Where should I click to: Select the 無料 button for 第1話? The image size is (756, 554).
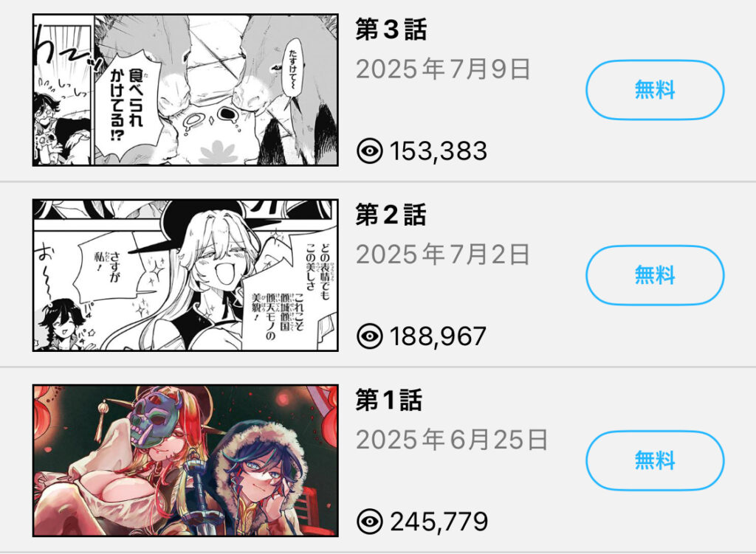click(655, 460)
